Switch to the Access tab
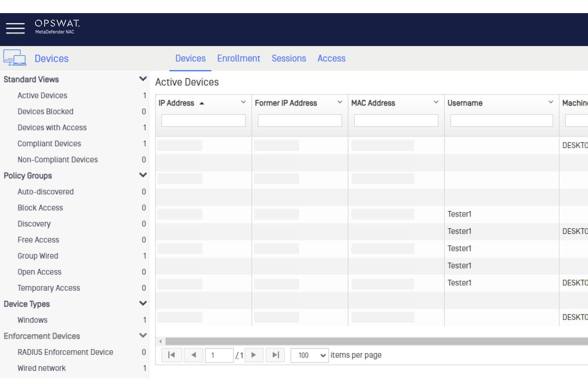This screenshot has height=392, width=588. pyautogui.click(x=331, y=58)
